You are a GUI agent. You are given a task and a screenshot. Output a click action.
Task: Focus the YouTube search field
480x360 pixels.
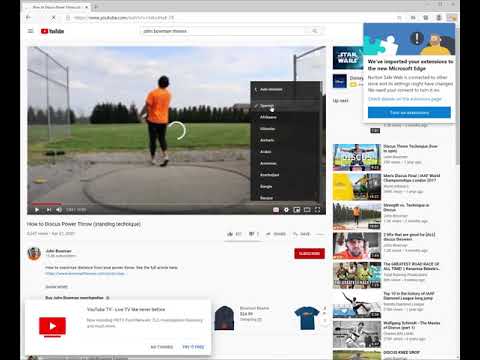[223, 31]
